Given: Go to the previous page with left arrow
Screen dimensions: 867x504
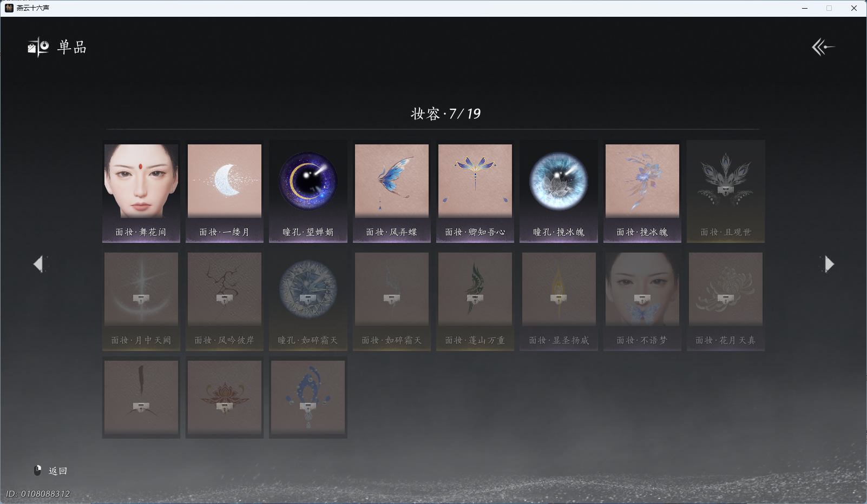Looking at the screenshot, I should pyautogui.click(x=38, y=264).
